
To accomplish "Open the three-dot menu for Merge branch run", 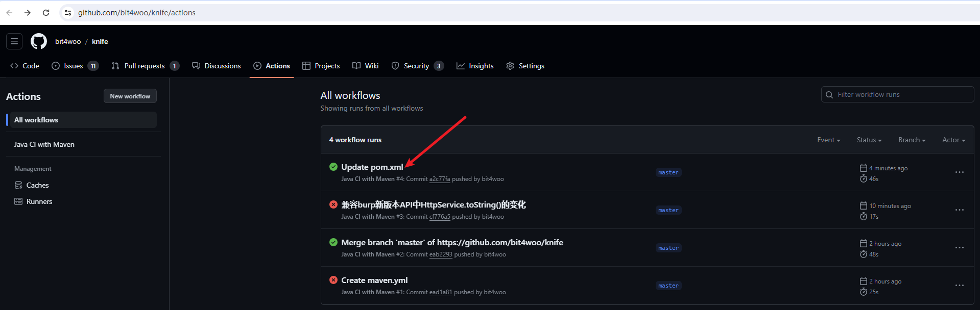I will point(960,248).
